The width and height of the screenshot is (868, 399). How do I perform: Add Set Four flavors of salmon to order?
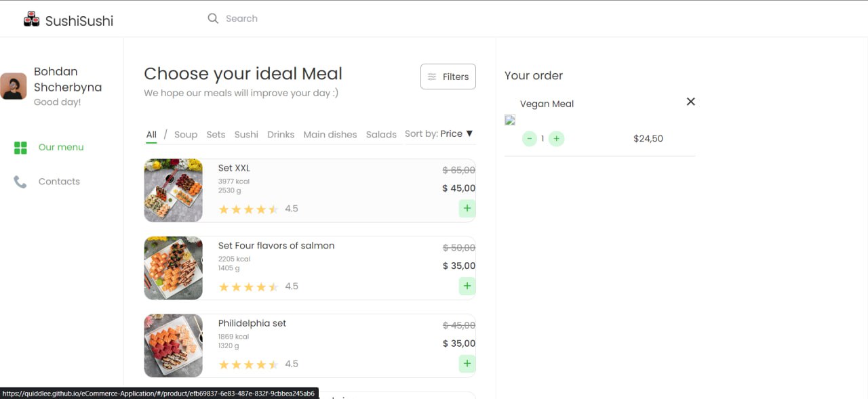[x=467, y=286]
